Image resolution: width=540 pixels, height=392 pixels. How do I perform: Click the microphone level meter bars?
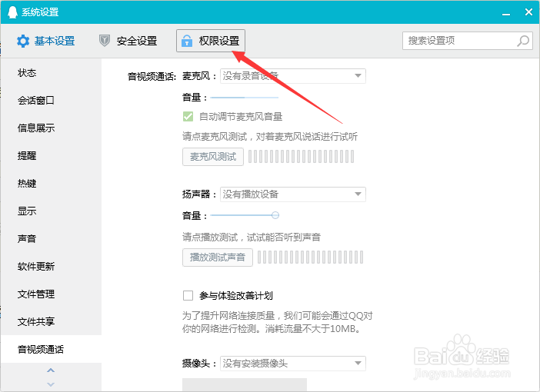[301, 157]
